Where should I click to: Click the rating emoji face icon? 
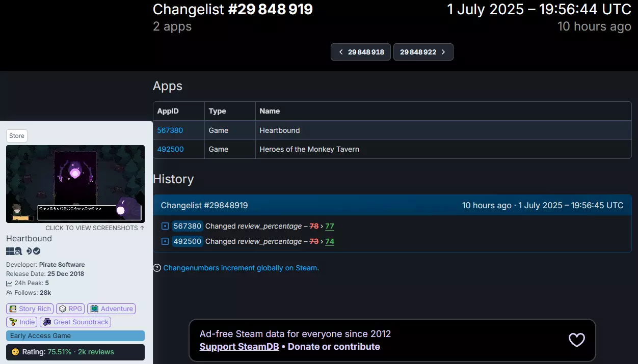point(15,352)
